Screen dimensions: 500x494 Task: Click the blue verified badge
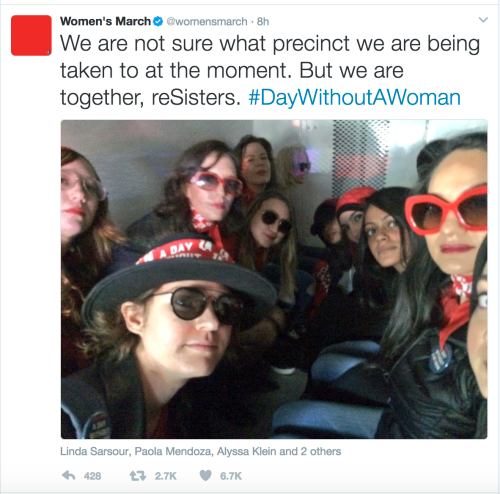point(158,21)
